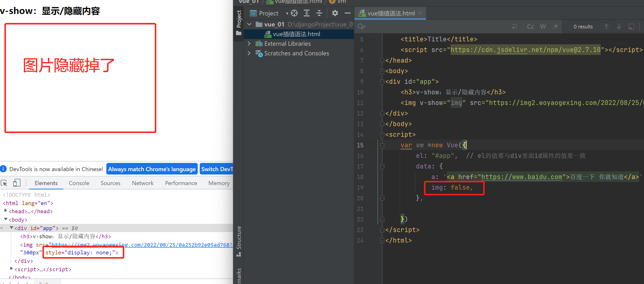
Task: Click the DevTools inspect element icon
Action: click(x=4, y=183)
